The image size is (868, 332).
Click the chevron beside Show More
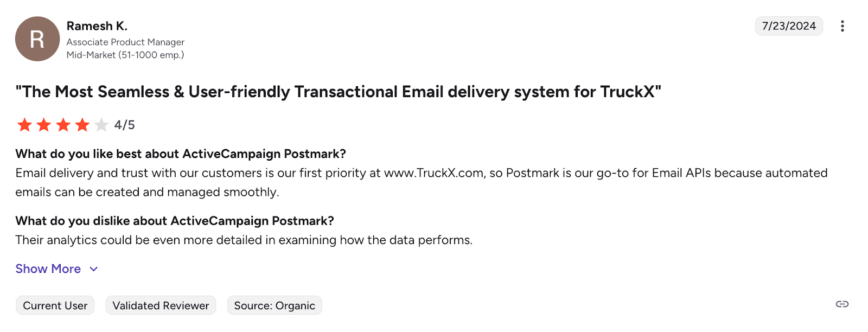pos(94,269)
